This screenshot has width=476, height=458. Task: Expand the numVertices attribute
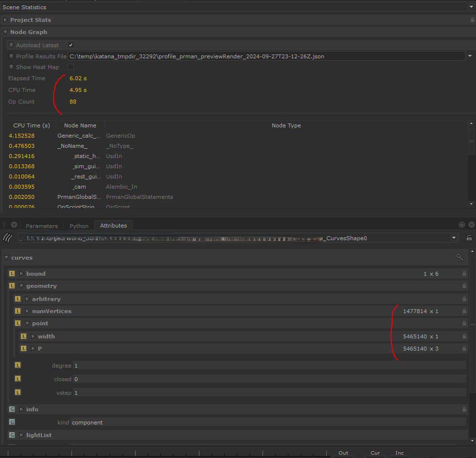pyautogui.click(x=27, y=311)
